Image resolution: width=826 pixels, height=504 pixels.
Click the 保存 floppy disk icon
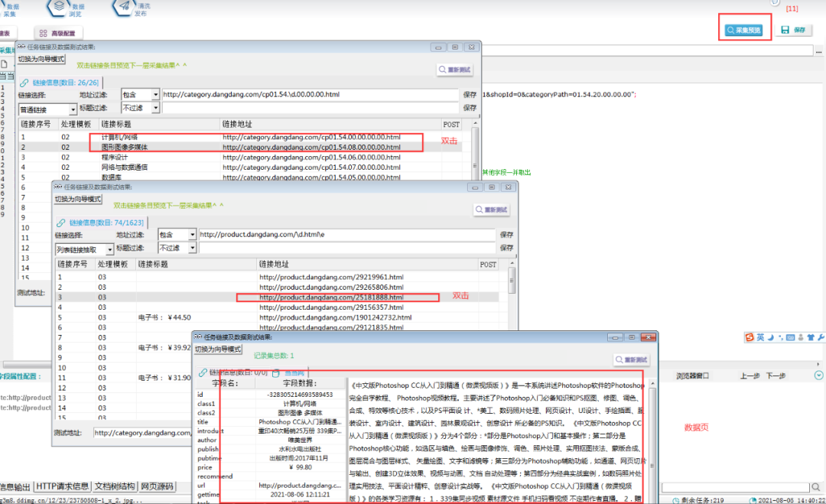coord(785,30)
